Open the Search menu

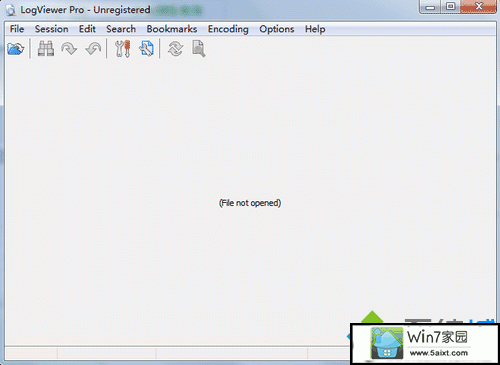tap(121, 29)
